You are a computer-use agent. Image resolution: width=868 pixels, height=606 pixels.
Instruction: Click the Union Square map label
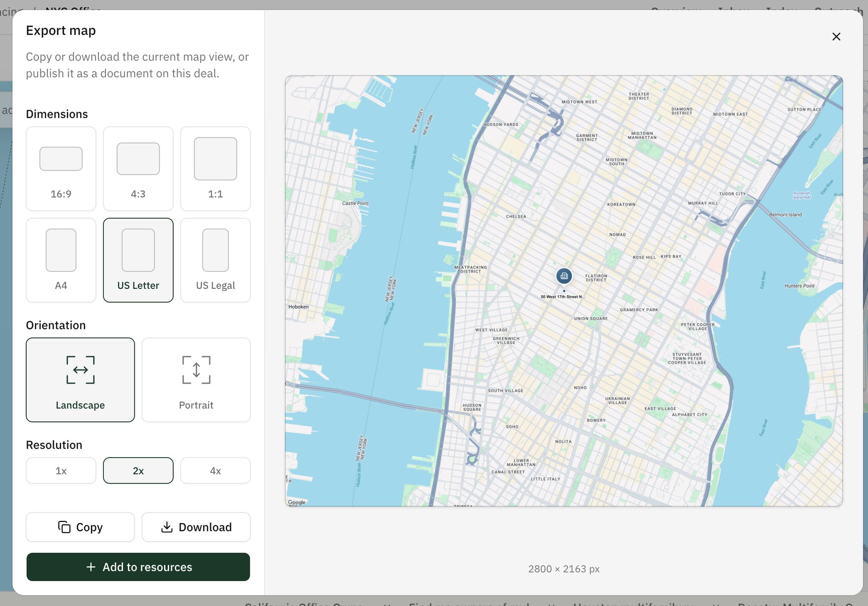[x=591, y=318]
